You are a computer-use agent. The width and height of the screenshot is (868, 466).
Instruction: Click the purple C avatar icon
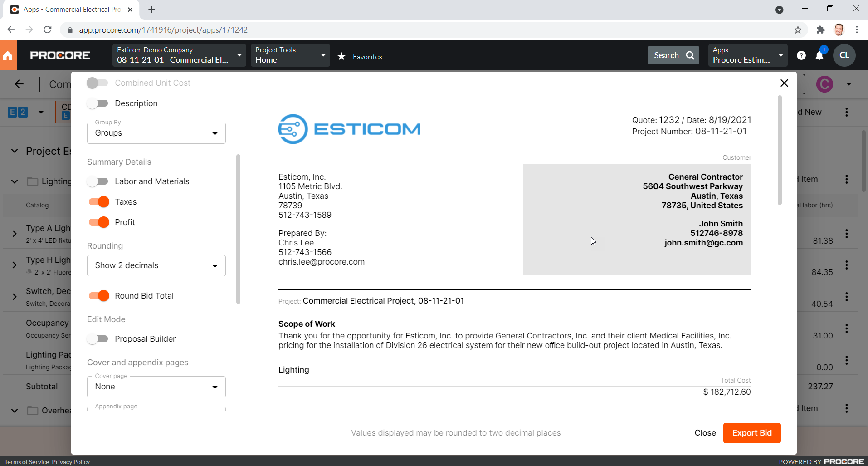(x=824, y=84)
